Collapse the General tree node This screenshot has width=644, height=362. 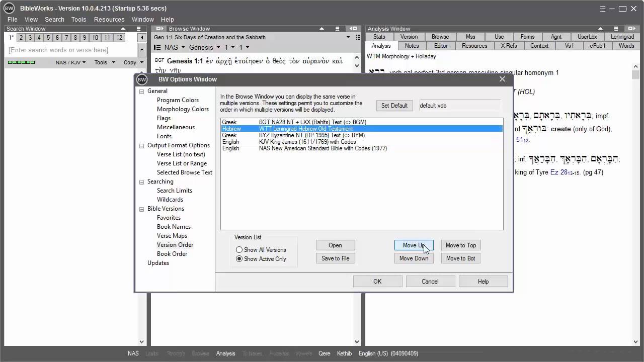141,92
